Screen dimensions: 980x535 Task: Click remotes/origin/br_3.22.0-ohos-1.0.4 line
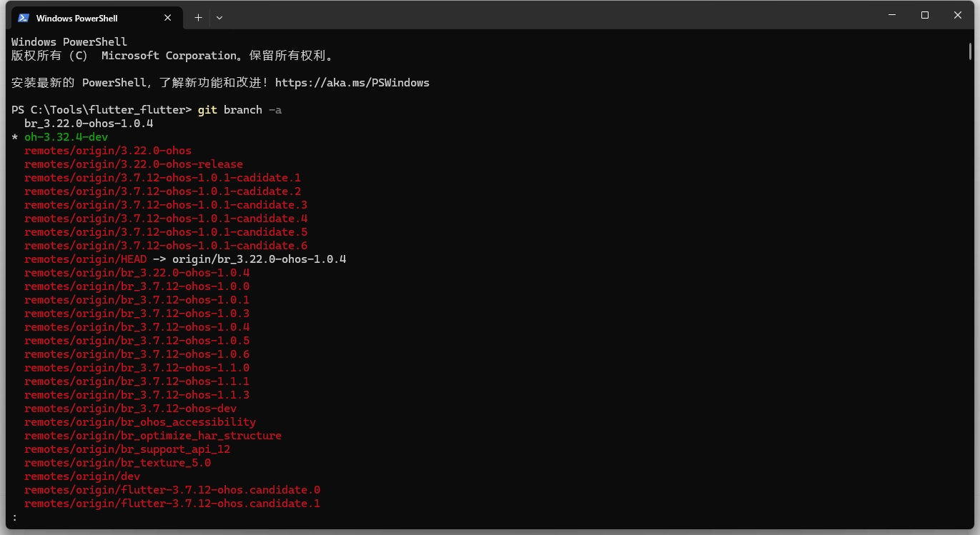[x=137, y=273]
